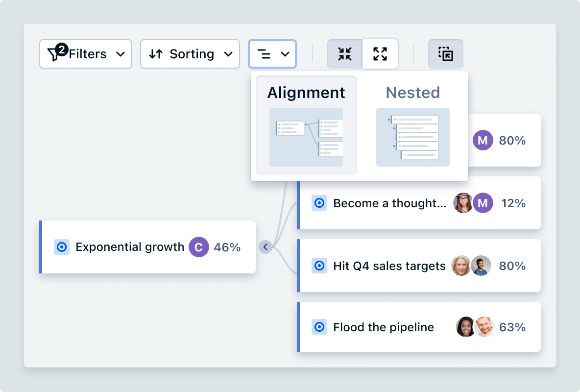This screenshot has width=580, height=392.
Task: Click the filter funnel icon
Action: 54,54
